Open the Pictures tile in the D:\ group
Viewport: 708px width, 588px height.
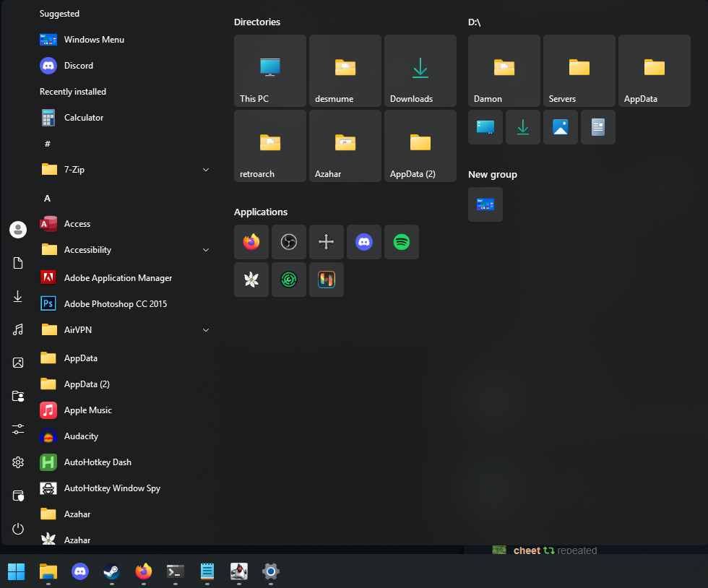pyautogui.click(x=561, y=127)
